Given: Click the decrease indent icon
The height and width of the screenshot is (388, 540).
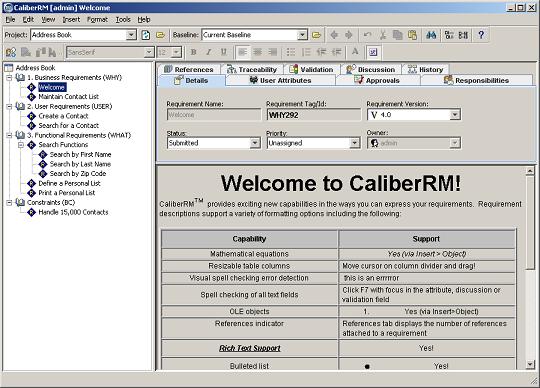Looking at the screenshot, I should coord(321,52).
